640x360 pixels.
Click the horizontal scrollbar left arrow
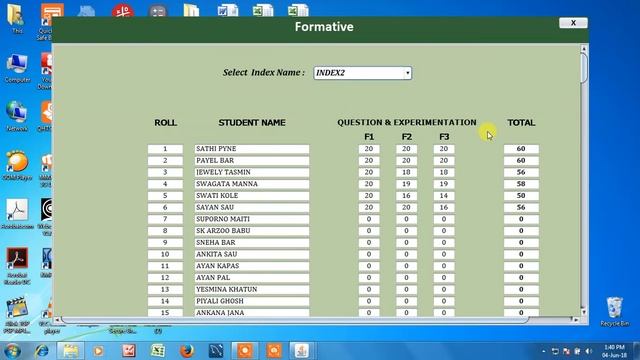point(57,320)
